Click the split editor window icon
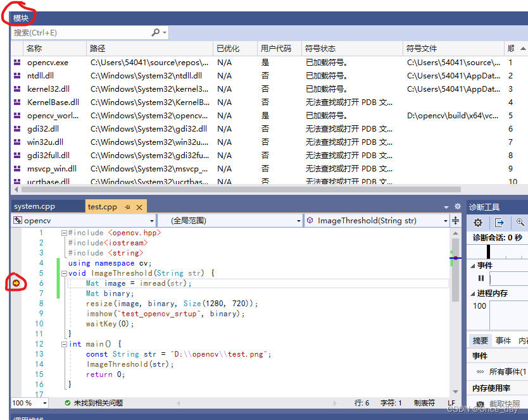This screenshot has height=420, width=528. pyautogui.click(x=455, y=221)
